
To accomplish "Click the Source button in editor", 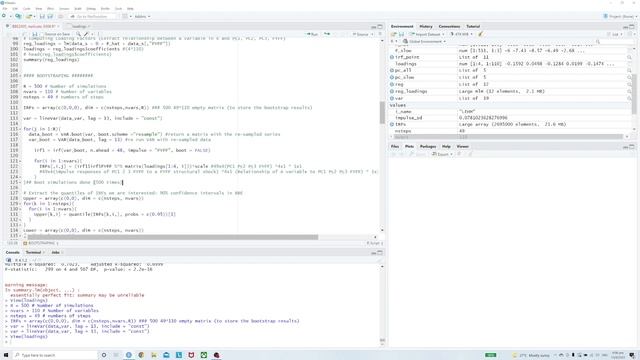I will [361, 34].
